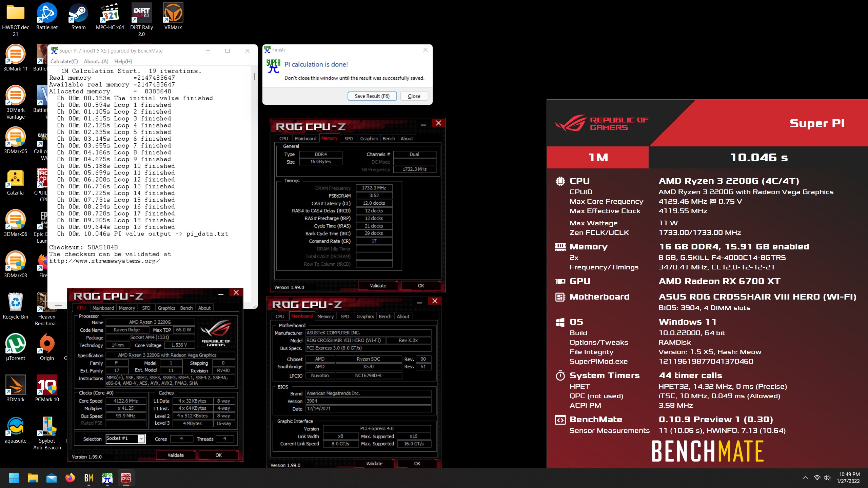Viewport: 868px width, 488px height.
Task: Open DiRT Rally 2.0 shortcut
Action: tap(141, 20)
